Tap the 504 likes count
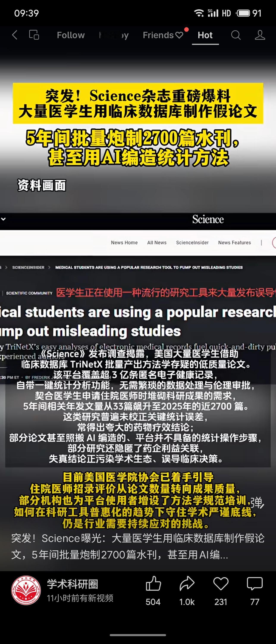This screenshot has height=644, width=276. click(153, 602)
